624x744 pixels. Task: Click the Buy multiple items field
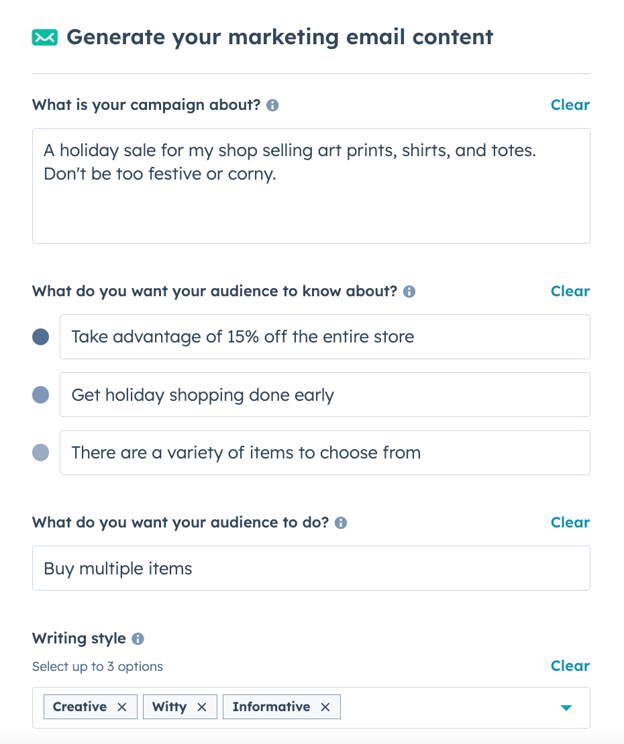311,568
